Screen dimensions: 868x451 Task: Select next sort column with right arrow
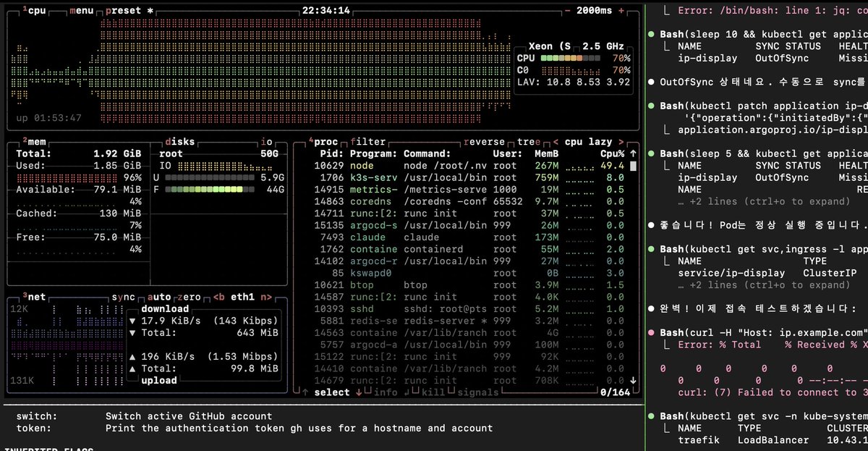coord(621,142)
